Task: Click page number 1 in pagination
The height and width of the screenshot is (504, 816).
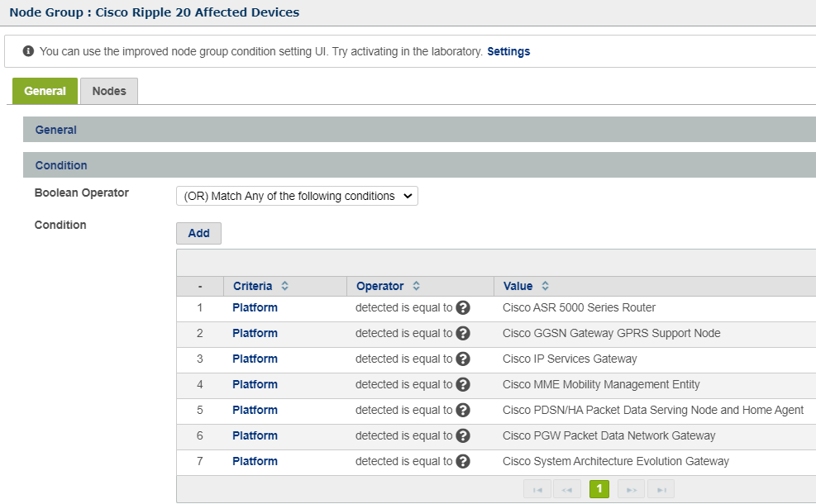Action: tap(599, 490)
